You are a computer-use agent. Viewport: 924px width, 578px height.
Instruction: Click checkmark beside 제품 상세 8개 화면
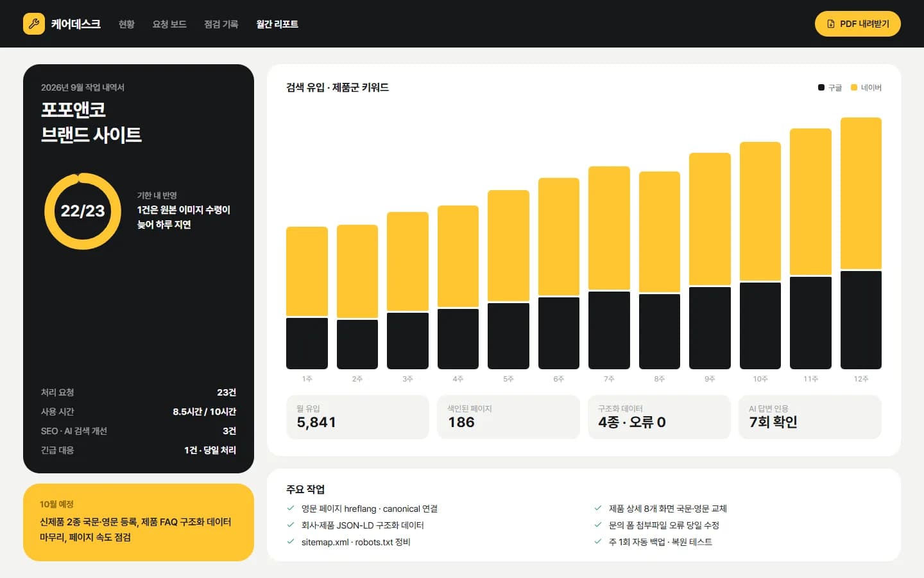598,508
